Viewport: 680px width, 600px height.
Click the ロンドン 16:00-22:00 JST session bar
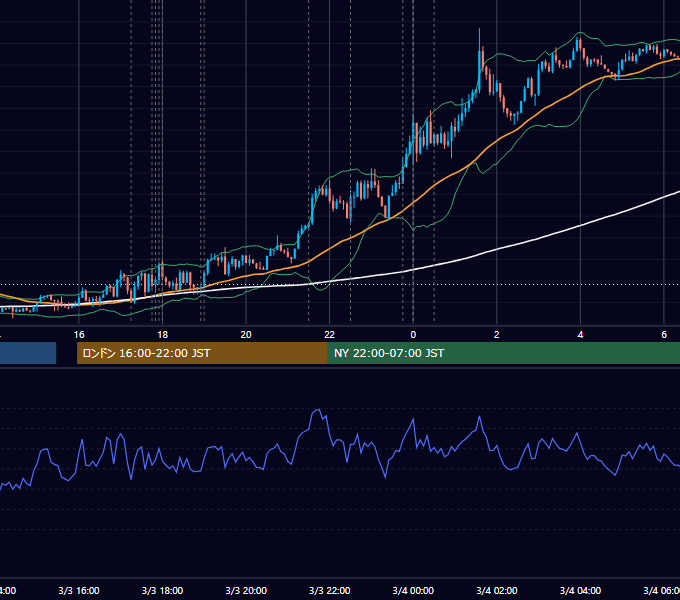[x=202, y=353]
